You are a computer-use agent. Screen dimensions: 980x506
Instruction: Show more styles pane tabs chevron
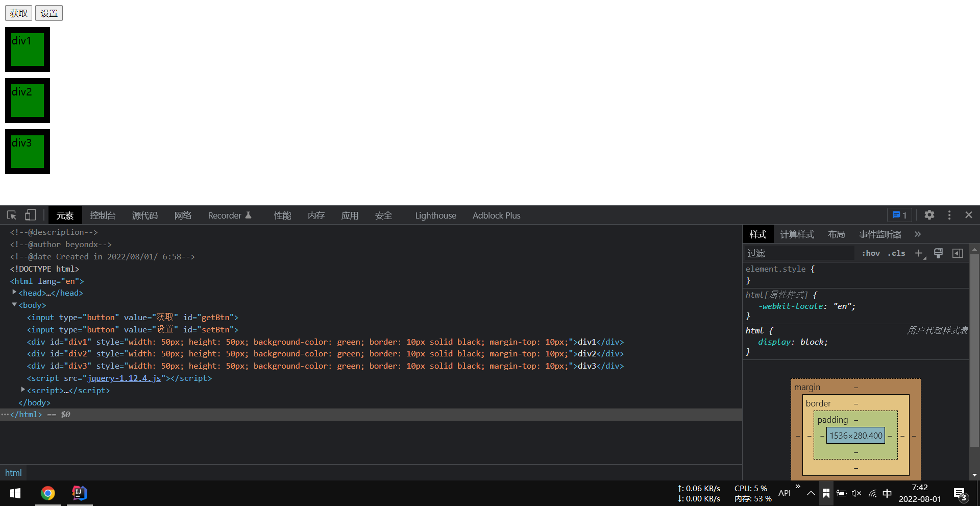point(918,234)
